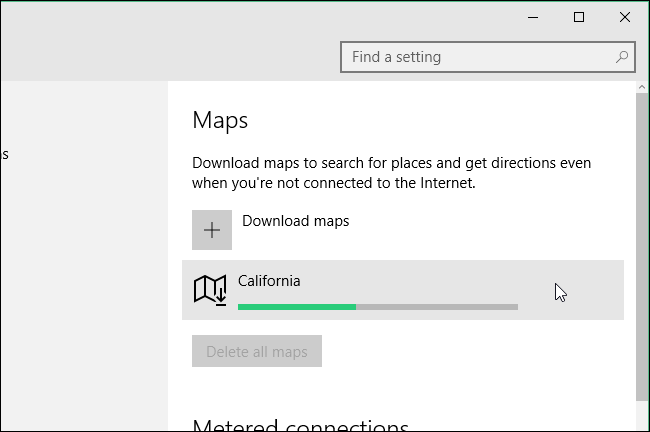Minimize the Settings window
Screen dimensions: 650x432
pos(533,17)
